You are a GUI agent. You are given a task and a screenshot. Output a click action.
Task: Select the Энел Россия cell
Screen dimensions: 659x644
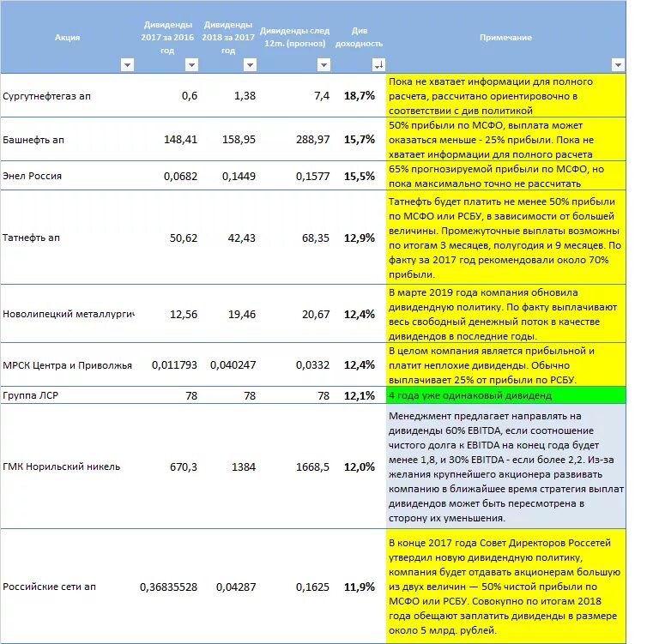point(68,176)
